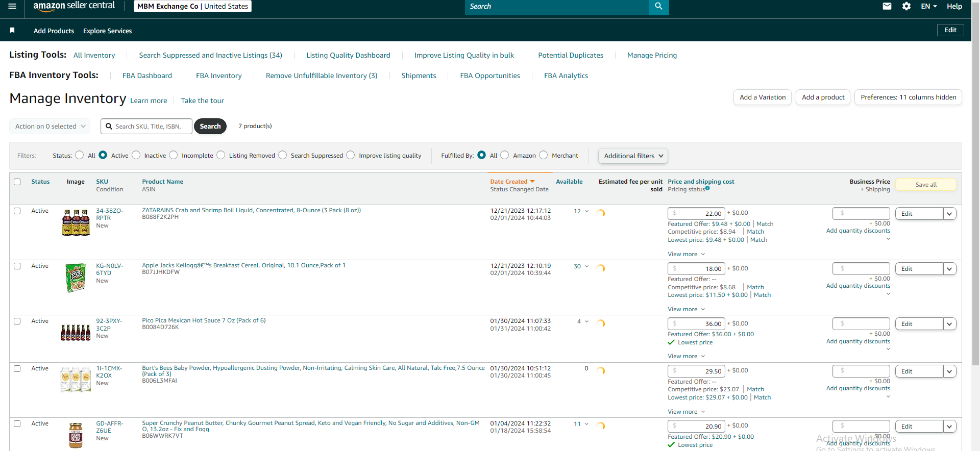Select the Listing Removed status filter
Image resolution: width=980 pixels, height=451 pixels.
[x=220, y=155]
